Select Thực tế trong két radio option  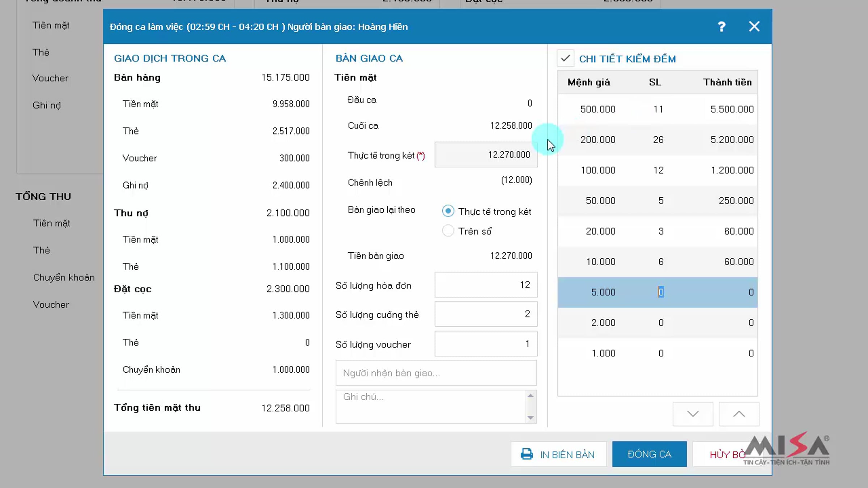point(448,211)
